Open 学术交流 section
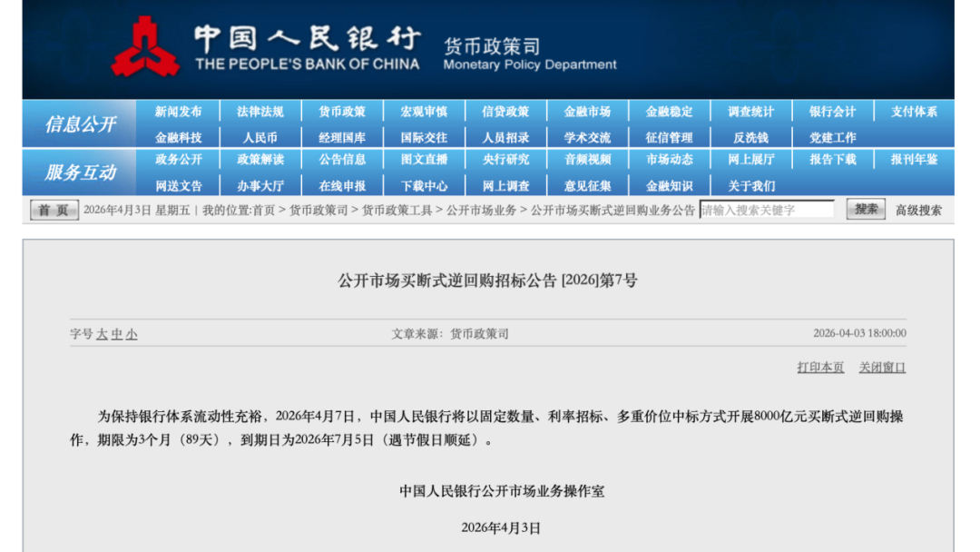The height and width of the screenshot is (552, 980). tap(587, 137)
